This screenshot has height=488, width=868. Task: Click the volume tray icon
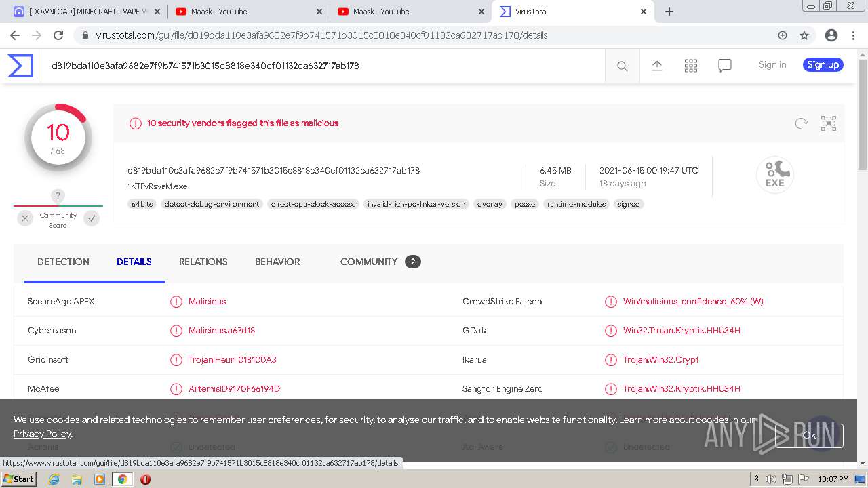pyautogui.click(x=771, y=479)
